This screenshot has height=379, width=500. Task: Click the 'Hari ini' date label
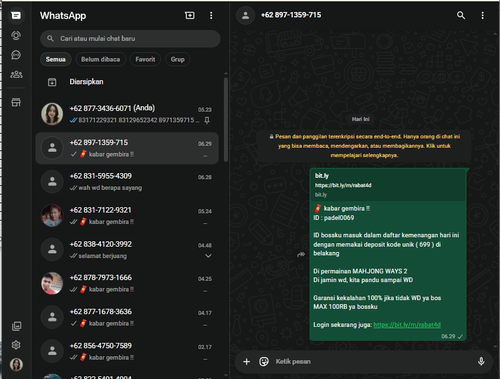pos(361,119)
